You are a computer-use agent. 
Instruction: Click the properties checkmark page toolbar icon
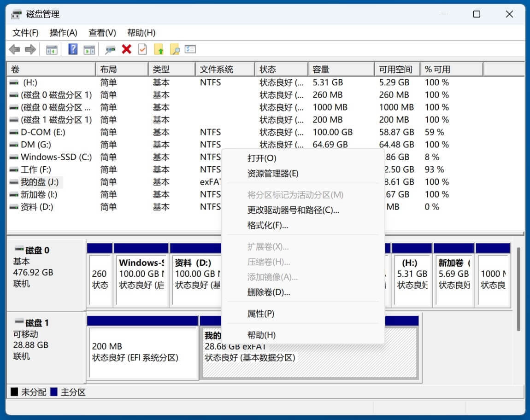click(x=142, y=49)
